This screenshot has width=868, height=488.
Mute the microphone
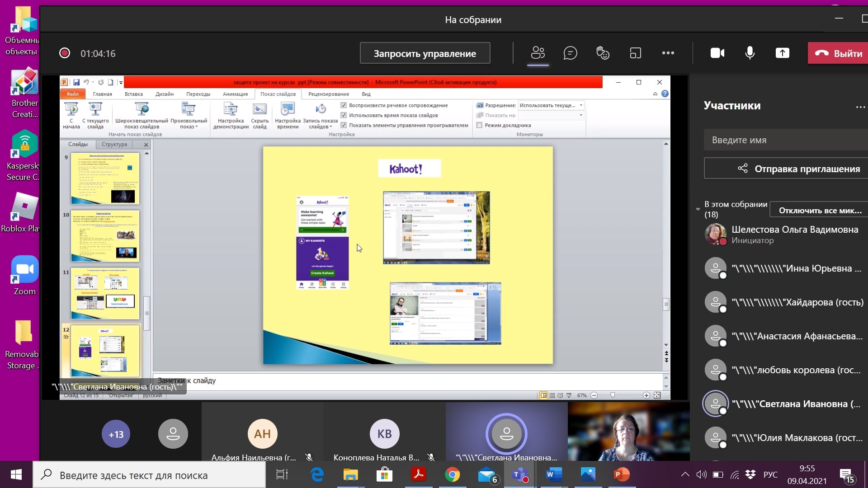coord(750,53)
